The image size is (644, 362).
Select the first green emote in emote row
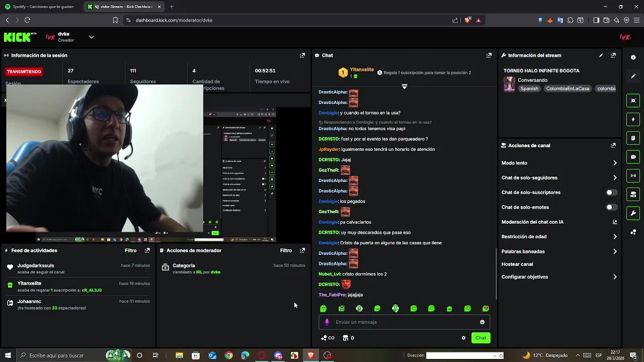(323, 309)
